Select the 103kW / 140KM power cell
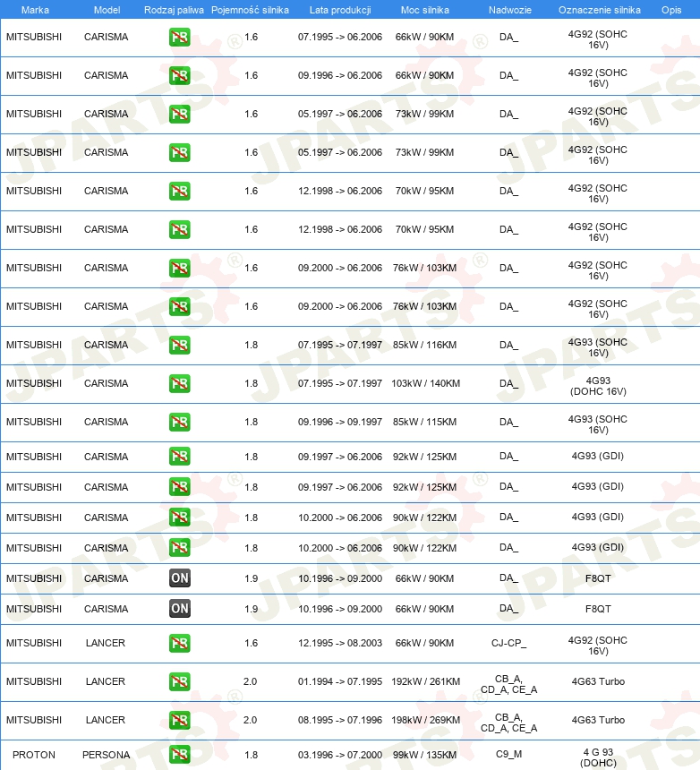 pyautogui.click(x=425, y=383)
